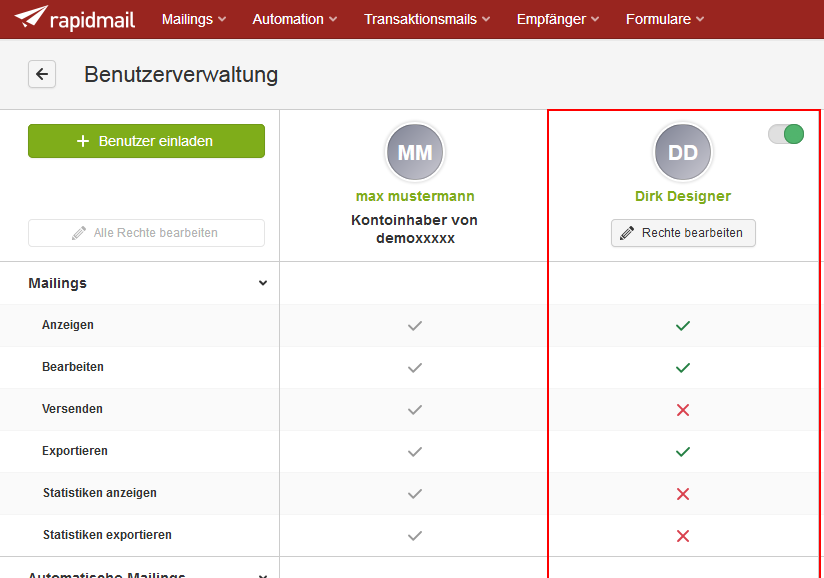Click max mustermann's Statistiken exportieren gray checkmark
This screenshot has width=824, height=578.
pyautogui.click(x=415, y=536)
